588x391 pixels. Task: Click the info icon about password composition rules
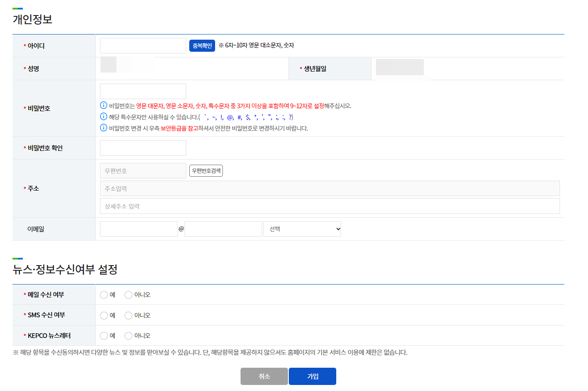pyautogui.click(x=103, y=105)
